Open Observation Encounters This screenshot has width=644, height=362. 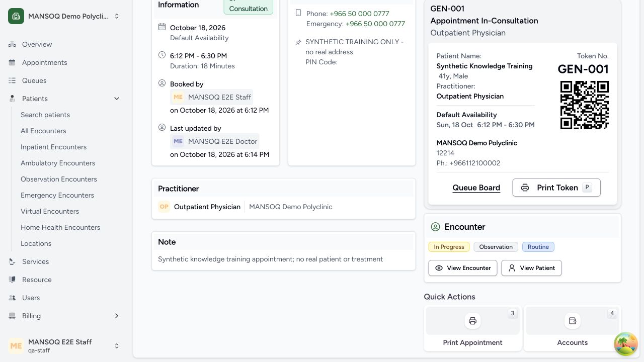point(59,179)
